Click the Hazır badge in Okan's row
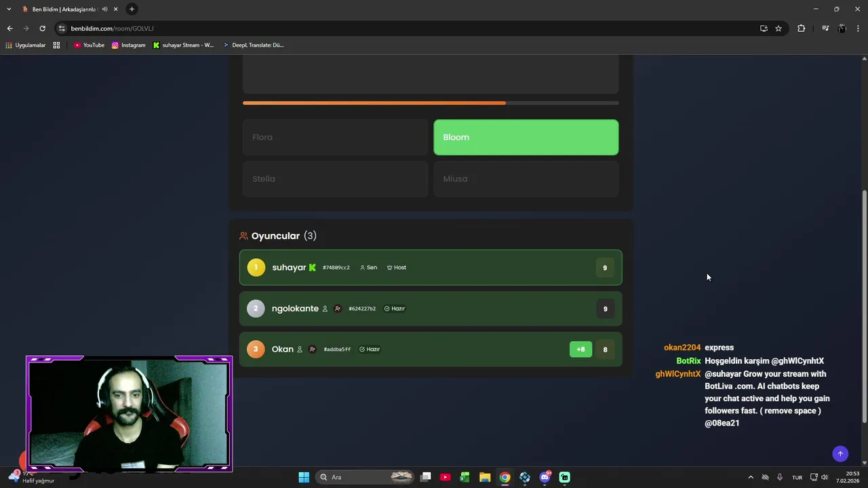This screenshot has width=868, height=488. pyautogui.click(x=370, y=350)
